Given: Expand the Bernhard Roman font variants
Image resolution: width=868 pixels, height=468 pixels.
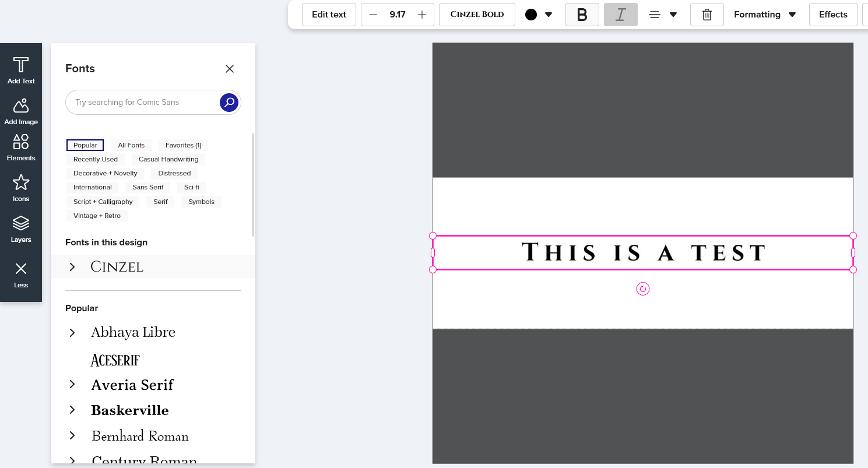Looking at the screenshot, I should click(x=72, y=435).
